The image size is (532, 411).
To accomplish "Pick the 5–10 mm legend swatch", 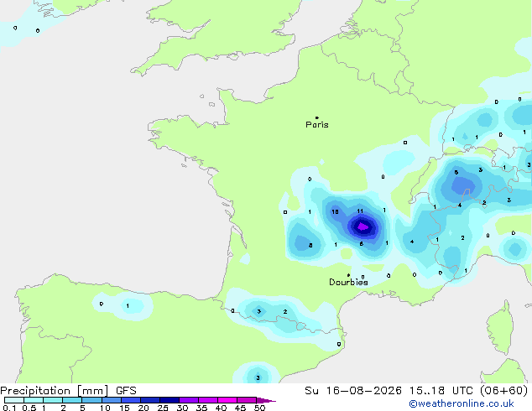I will click(x=91, y=400).
